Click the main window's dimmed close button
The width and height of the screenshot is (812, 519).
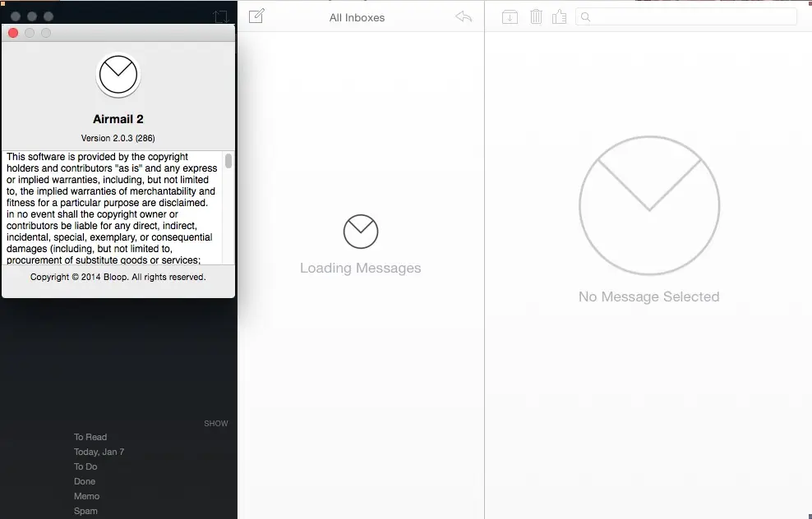click(x=16, y=16)
